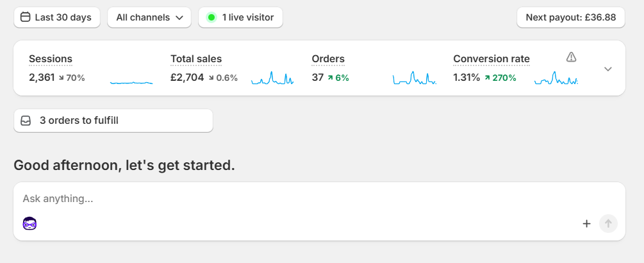Click the inbox icon beside orders to fulfill

pos(26,120)
